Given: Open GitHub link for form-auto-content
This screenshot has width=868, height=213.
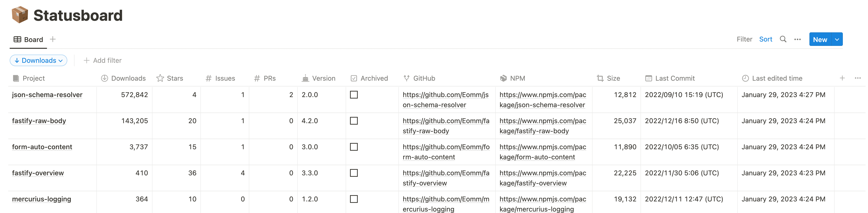Looking at the screenshot, I should click(446, 152).
